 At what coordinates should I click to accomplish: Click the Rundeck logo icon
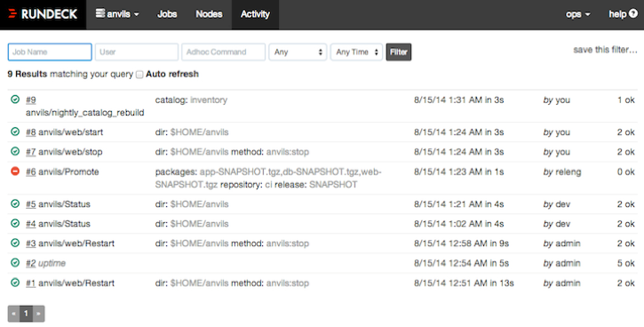[12, 14]
